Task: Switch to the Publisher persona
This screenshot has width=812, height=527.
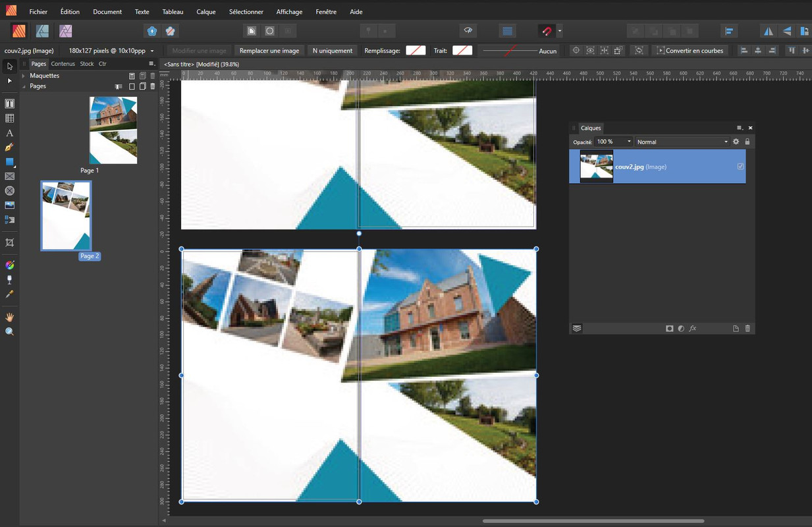Action: tap(19, 31)
